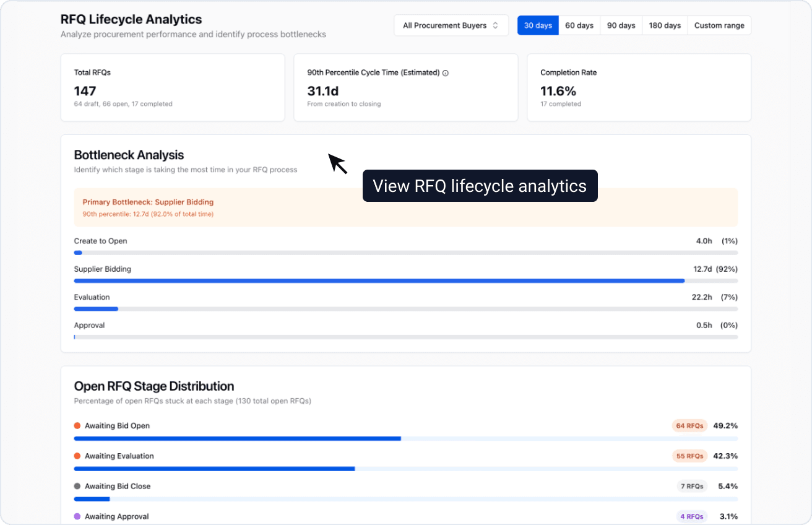Select the orange Awaiting Evaluation status dot

point(77,456)
